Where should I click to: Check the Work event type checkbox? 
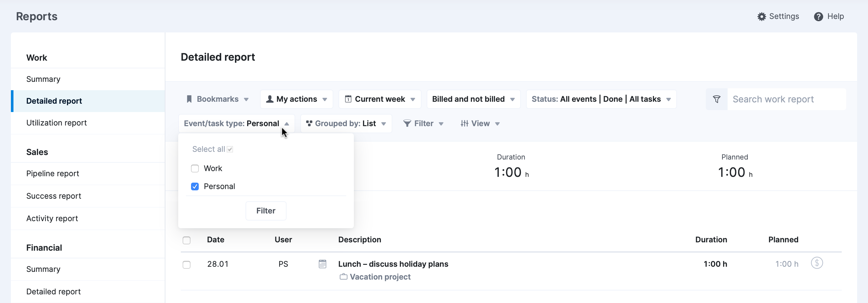pos(195,169)
